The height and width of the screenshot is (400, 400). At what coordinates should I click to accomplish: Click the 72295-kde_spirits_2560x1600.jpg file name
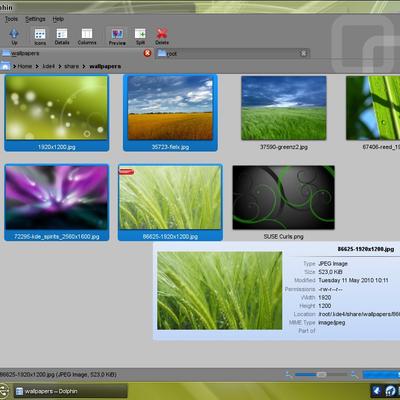point(57,236)
